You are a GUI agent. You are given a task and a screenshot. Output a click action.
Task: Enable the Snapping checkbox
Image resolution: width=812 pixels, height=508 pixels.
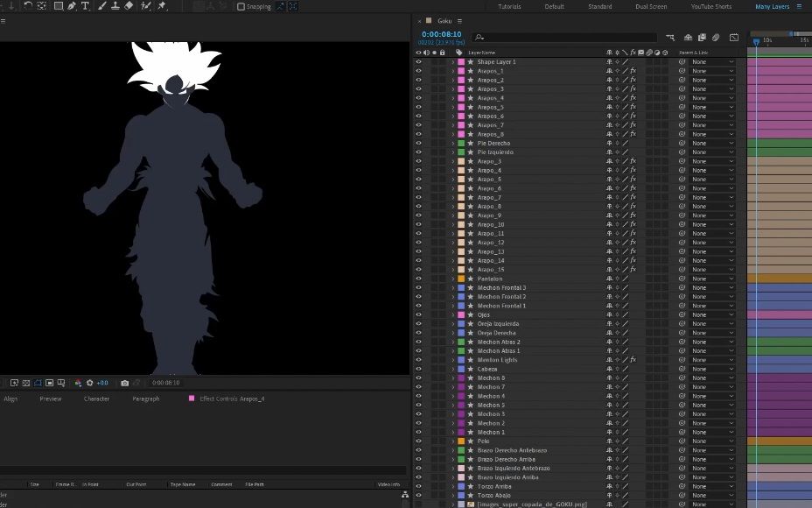click(241, 7)
